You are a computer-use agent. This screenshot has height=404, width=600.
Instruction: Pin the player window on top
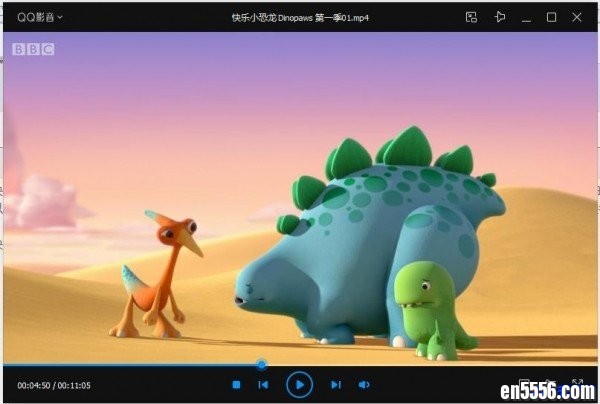point(500,17)
